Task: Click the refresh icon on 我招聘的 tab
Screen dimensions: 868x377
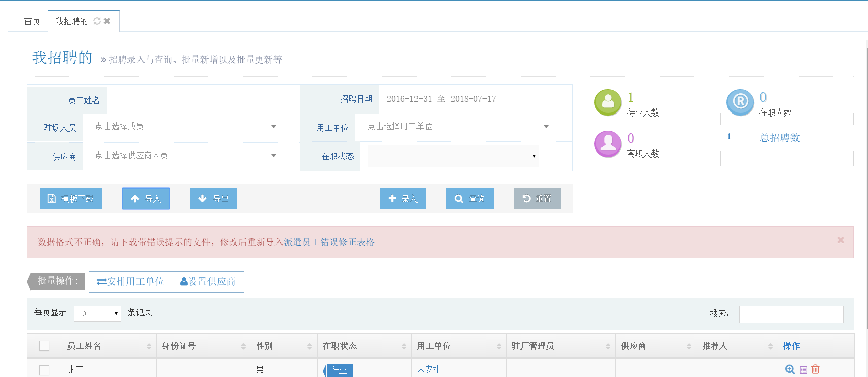Action: click(x=97, y=21)
